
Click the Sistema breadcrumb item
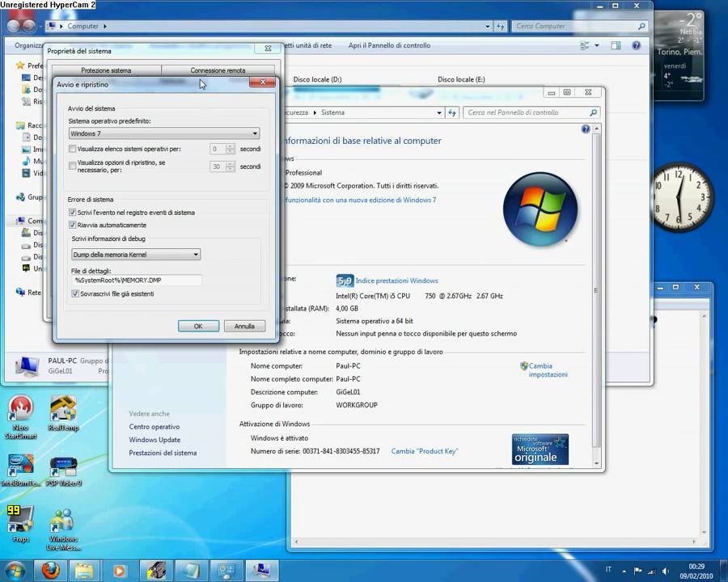[x=333, y=112]
